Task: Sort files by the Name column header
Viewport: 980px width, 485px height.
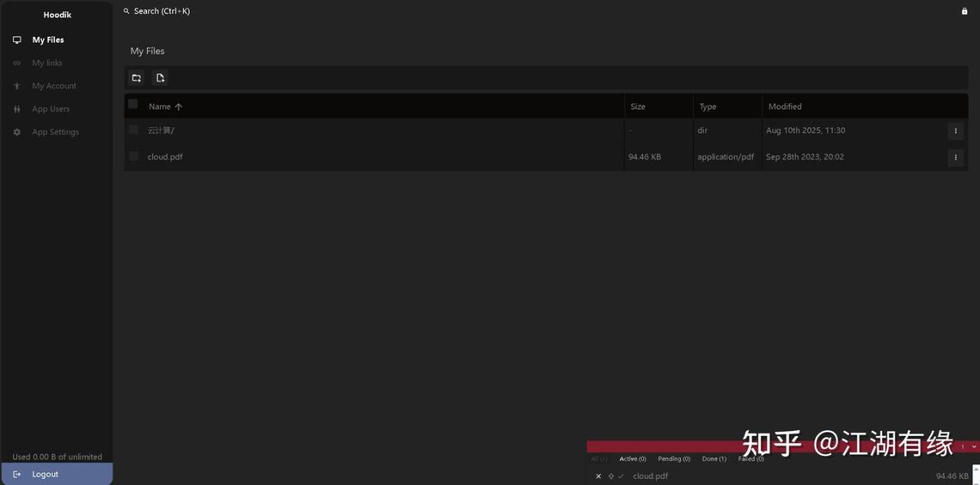Action: 160,107
